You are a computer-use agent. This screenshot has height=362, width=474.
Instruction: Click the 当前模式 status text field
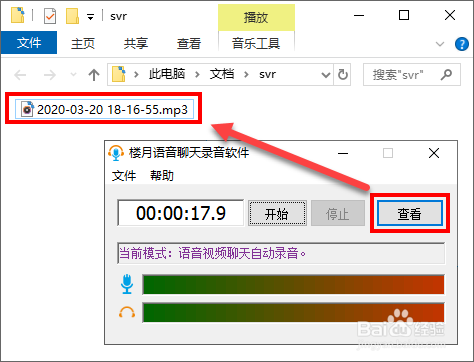pos(281,253)
